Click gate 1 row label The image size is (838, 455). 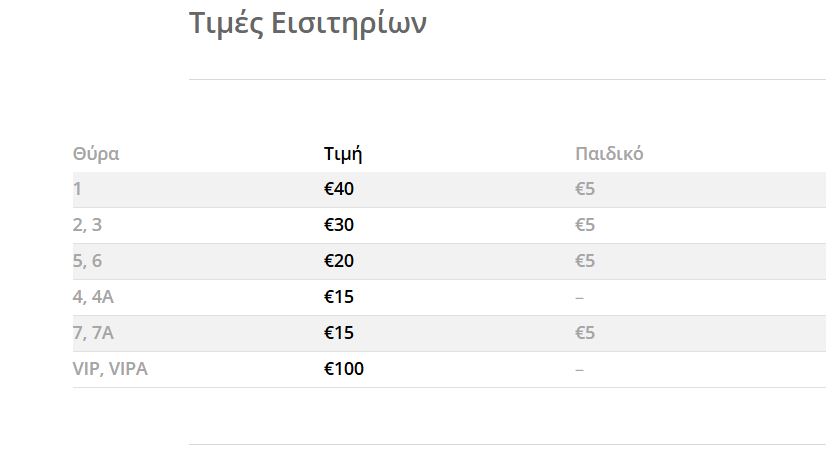[77, 189]
